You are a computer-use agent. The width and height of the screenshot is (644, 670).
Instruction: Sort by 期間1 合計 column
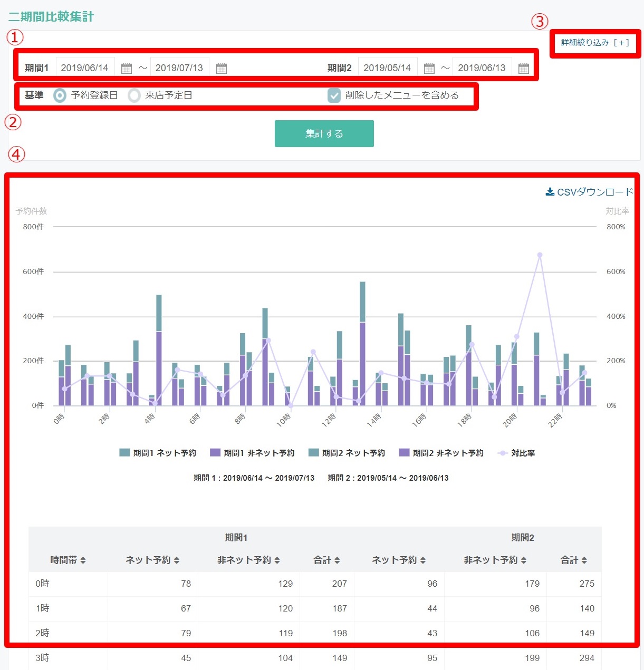326,560
